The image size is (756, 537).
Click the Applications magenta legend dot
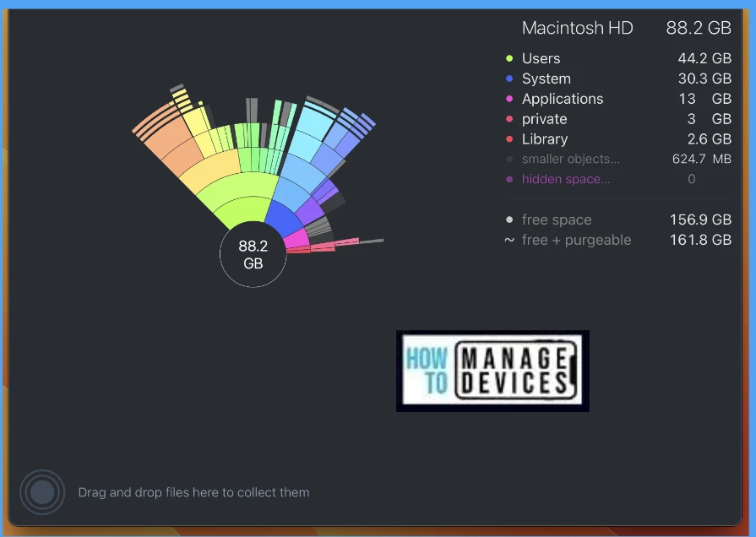tap(509, 99)
